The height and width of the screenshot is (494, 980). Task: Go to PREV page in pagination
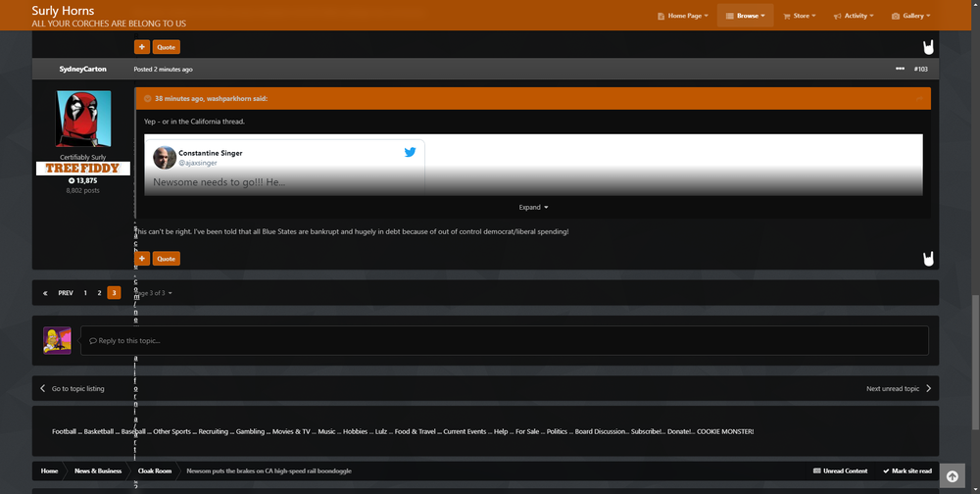tap(66, 293)
